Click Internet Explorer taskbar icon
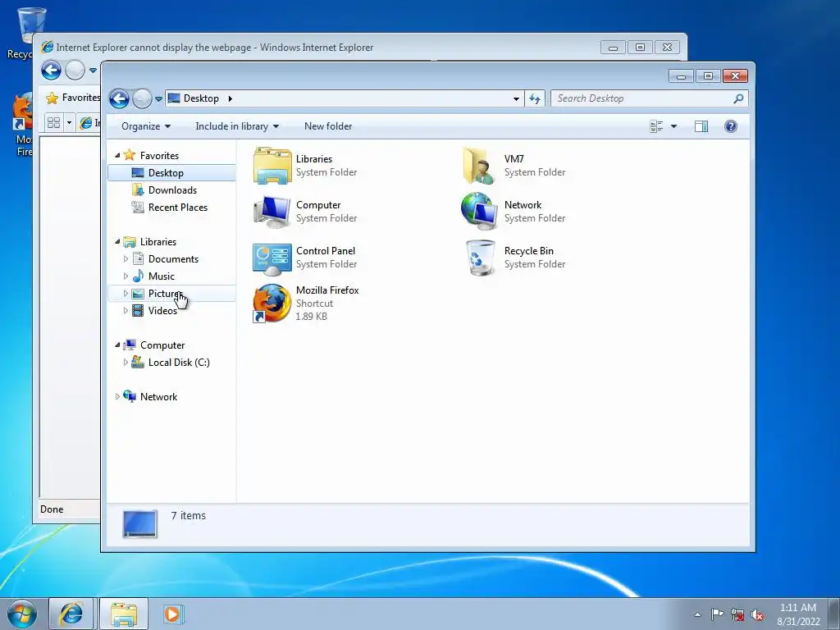Image resolution: width=840 pixels, height=630 pixels. tap(71, 614)
